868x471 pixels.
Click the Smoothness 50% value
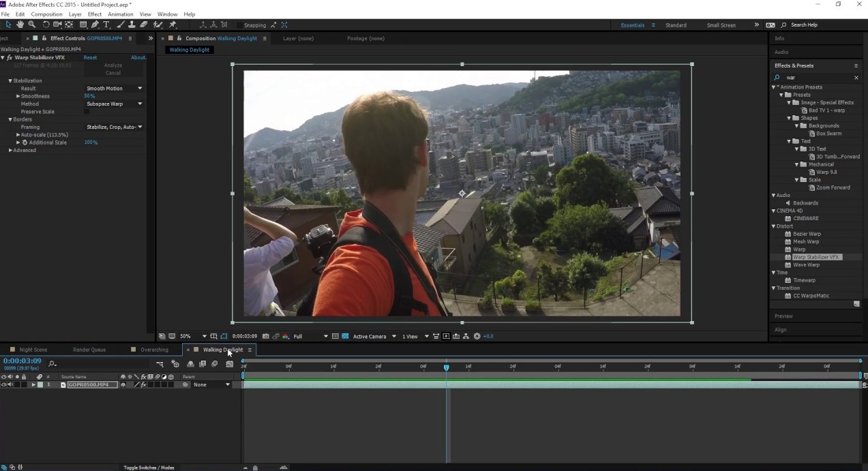[89, 96]
